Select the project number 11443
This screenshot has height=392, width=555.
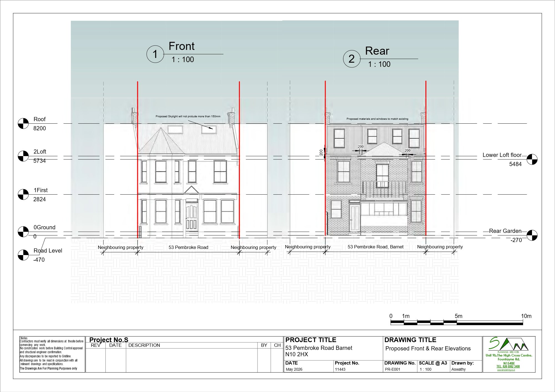(340, 369)
